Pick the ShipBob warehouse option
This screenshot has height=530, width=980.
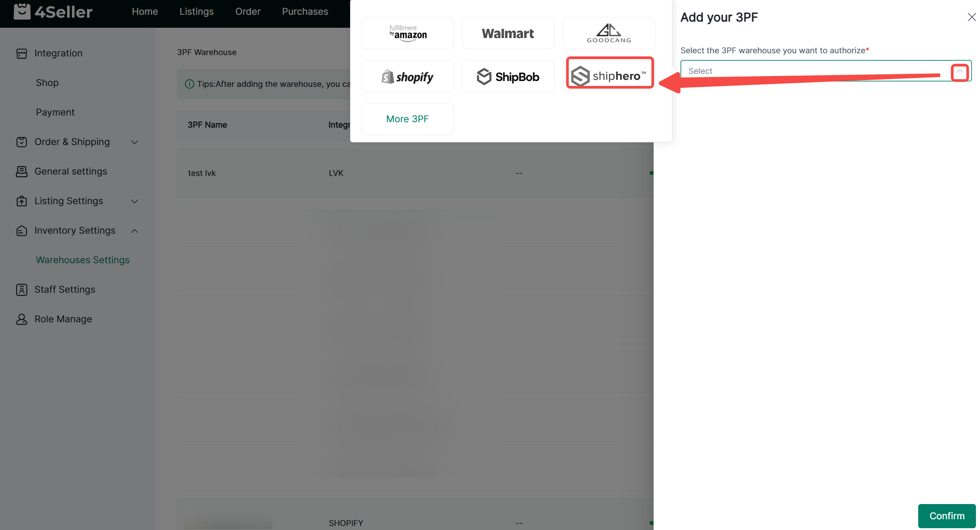click(508, 77)
